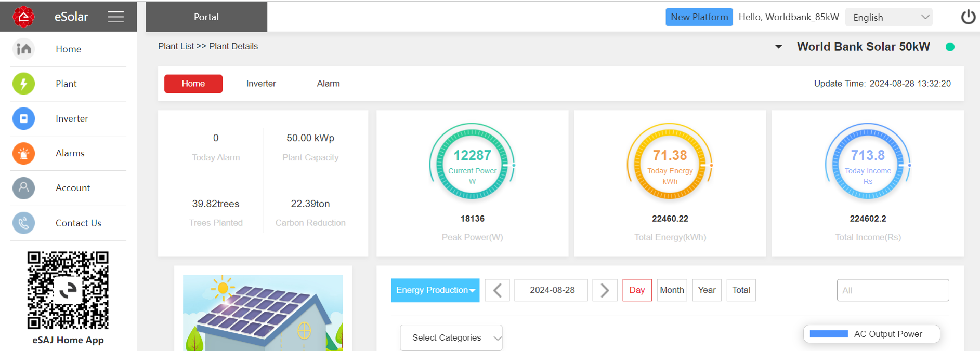Toggle AC Output Power legend series
980x351 pixels.
pyautogui.click(x=871, y=334)
